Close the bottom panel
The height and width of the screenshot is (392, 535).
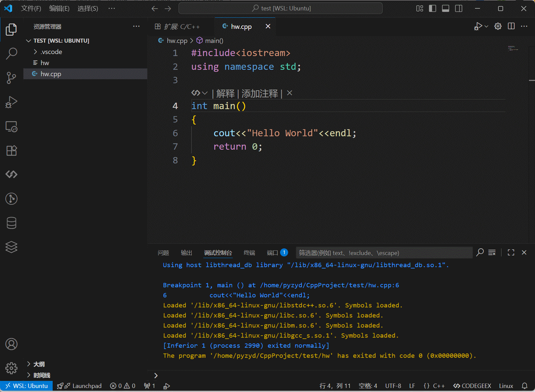pyautogui.click(x=524, y=252)
